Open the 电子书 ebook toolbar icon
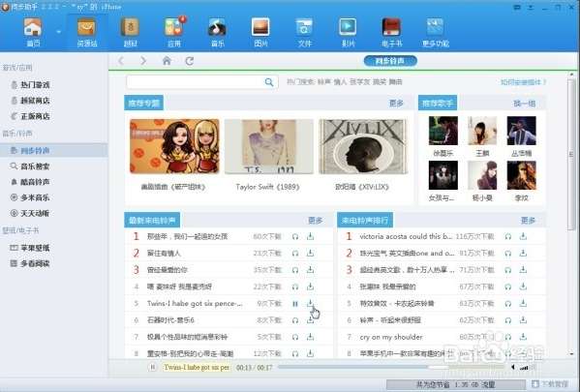 tap(392, 33)
